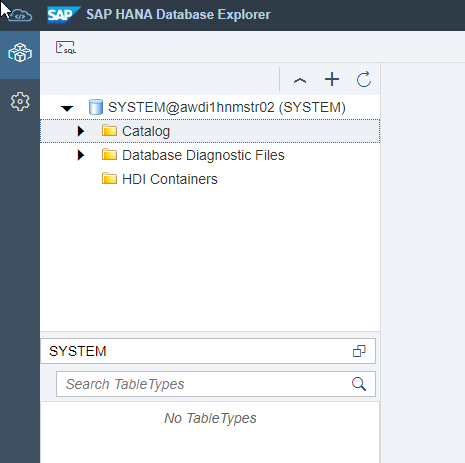Click the cloud code icon in header
Image resolution: width=465 pixels, height=463 pixels.
point(20,16)
